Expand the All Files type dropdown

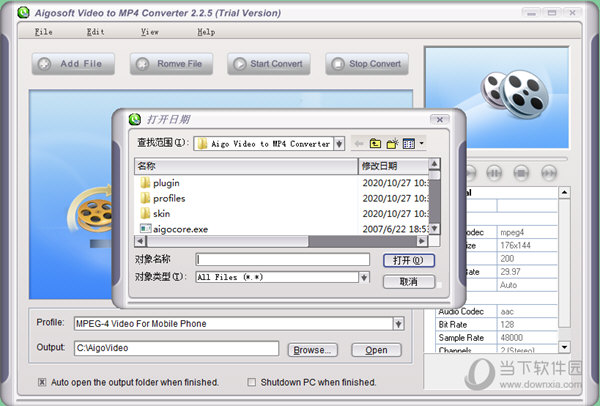pos(364,277)
